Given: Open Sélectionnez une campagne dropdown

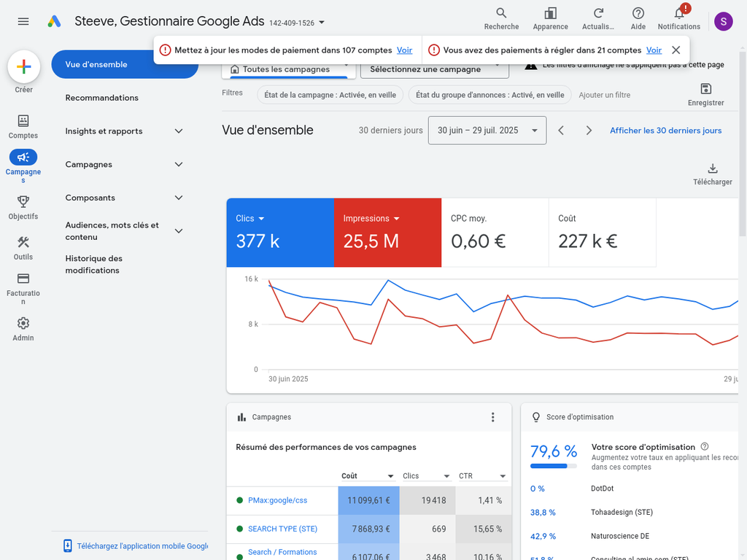Looking at the screenshot, I should (435, 69).
